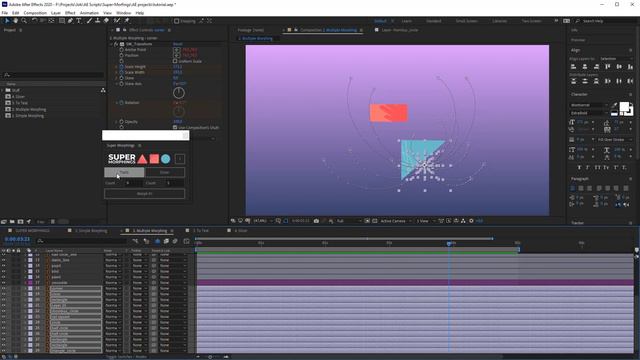Viewport: 640px width, 360px height.
Task: Open the Animation menu
Action: click(x=89, y=13)
